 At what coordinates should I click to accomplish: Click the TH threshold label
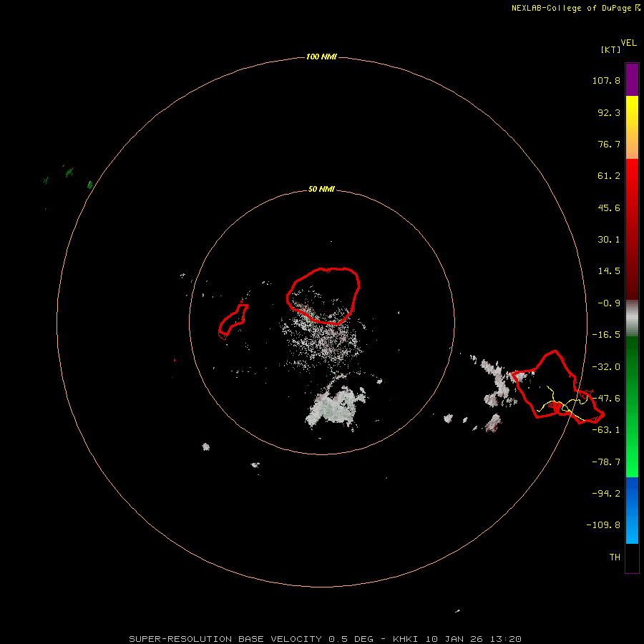tap(615, 557)
